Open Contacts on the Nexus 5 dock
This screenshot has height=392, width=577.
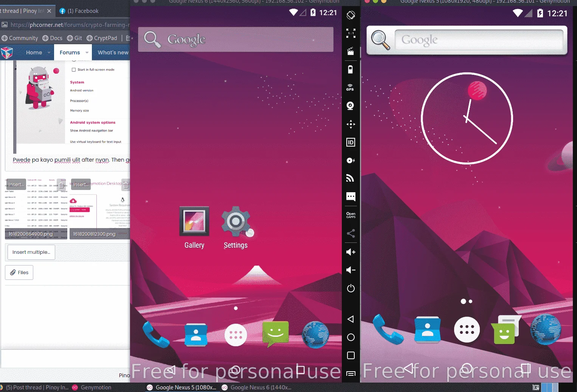coord(428,330)
